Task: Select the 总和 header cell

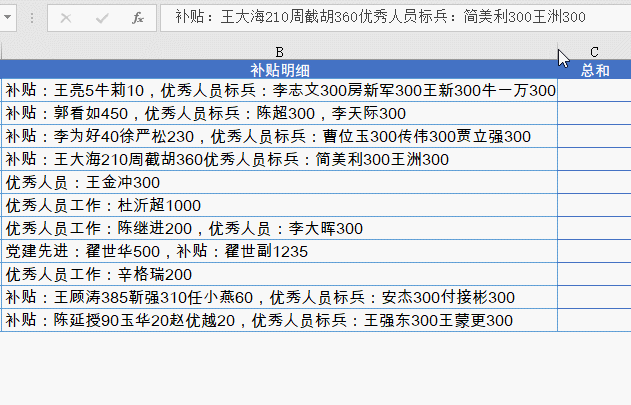Action: (594, 70)
